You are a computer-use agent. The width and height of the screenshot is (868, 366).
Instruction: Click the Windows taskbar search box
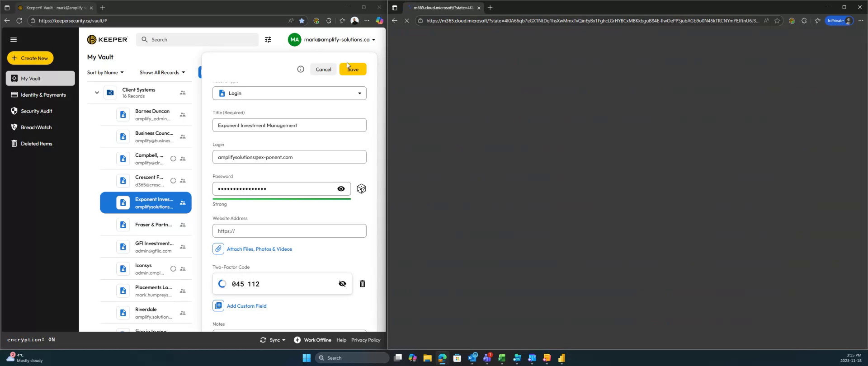(352, 358)
